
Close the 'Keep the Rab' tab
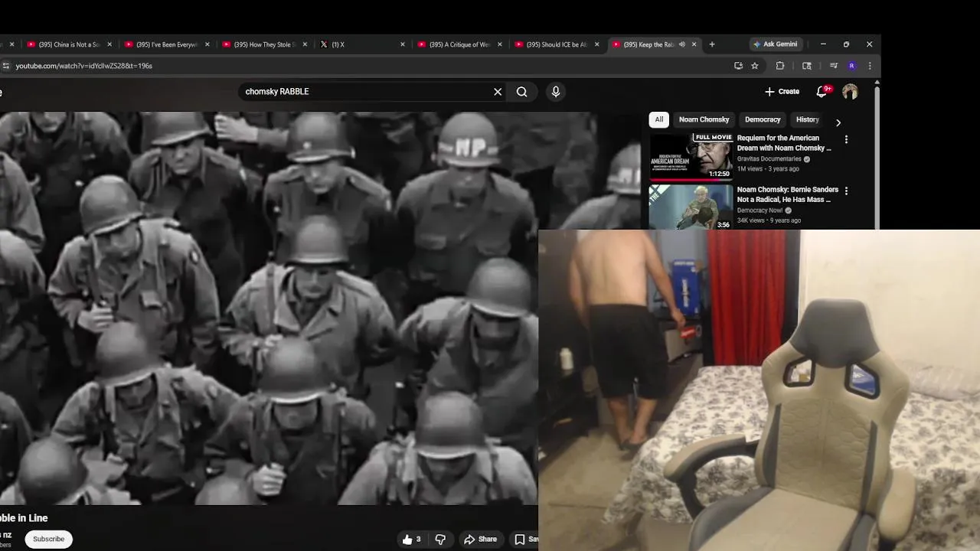click(x=694, y=44)
